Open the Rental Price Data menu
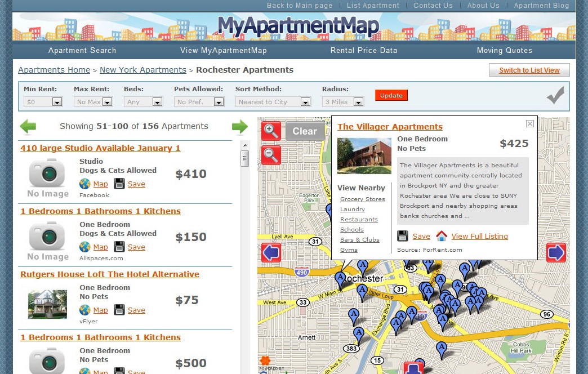 [x=364, y=50]
